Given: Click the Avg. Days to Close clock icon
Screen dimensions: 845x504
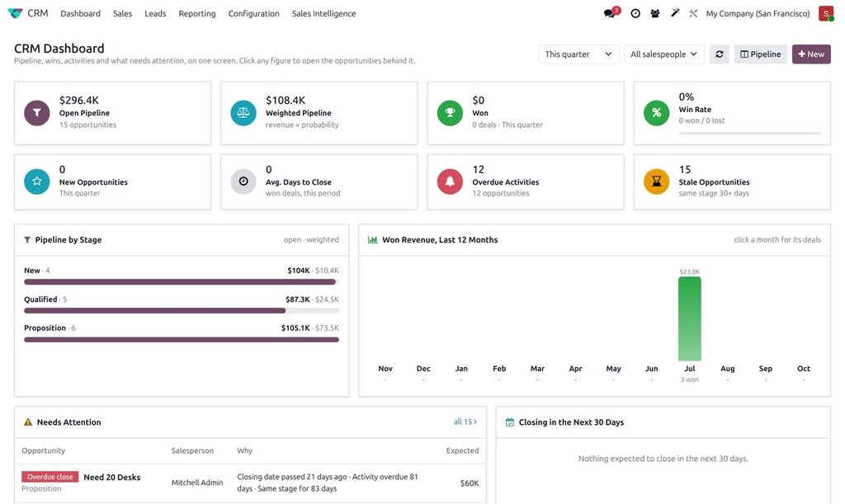Looking at the screenshot, I should tap(243, 181).
